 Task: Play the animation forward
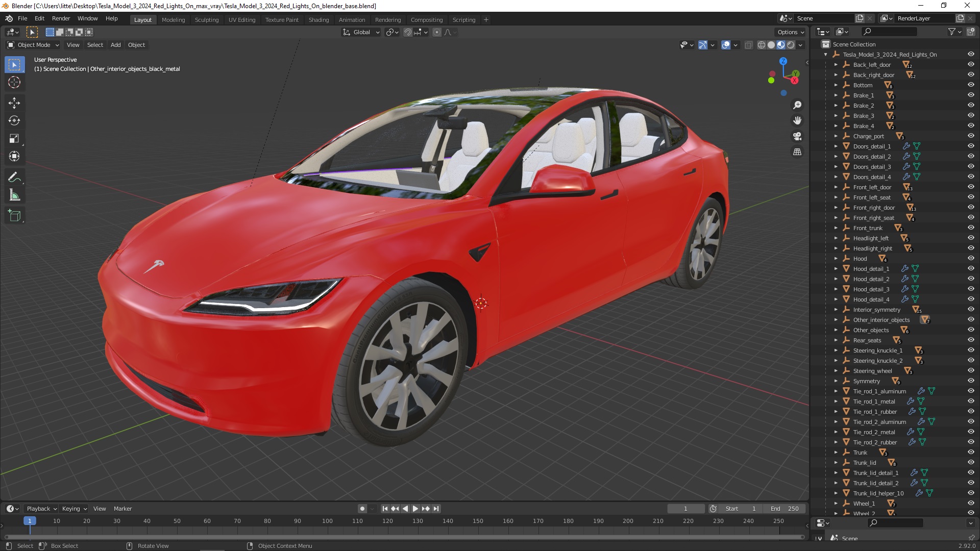coord(415,509)
